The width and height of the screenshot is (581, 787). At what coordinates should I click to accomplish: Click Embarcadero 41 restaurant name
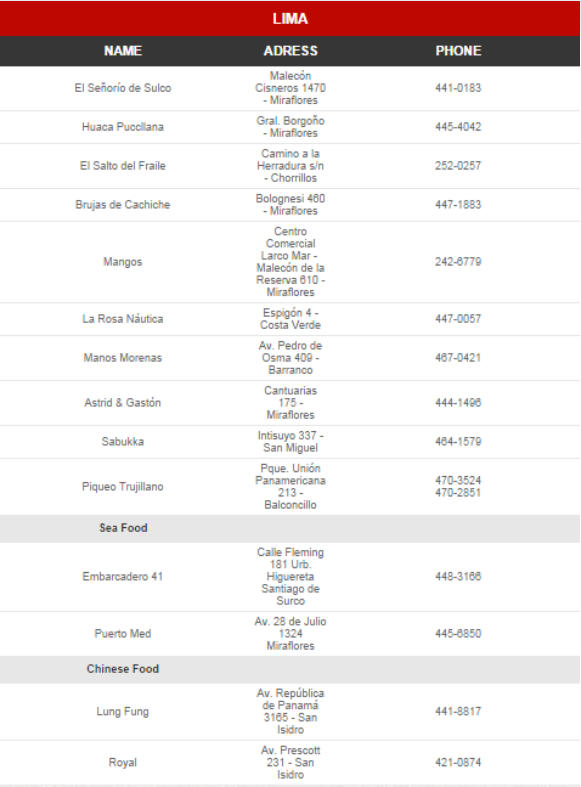coord(123,576)
